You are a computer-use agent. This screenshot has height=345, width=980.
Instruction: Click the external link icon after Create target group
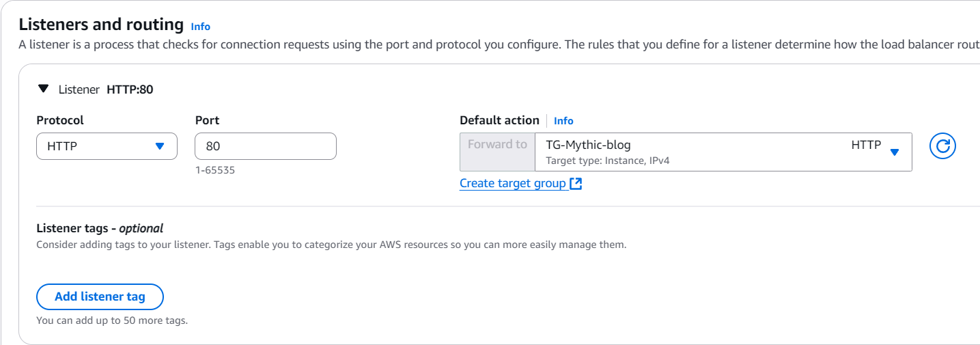(576, 183)
